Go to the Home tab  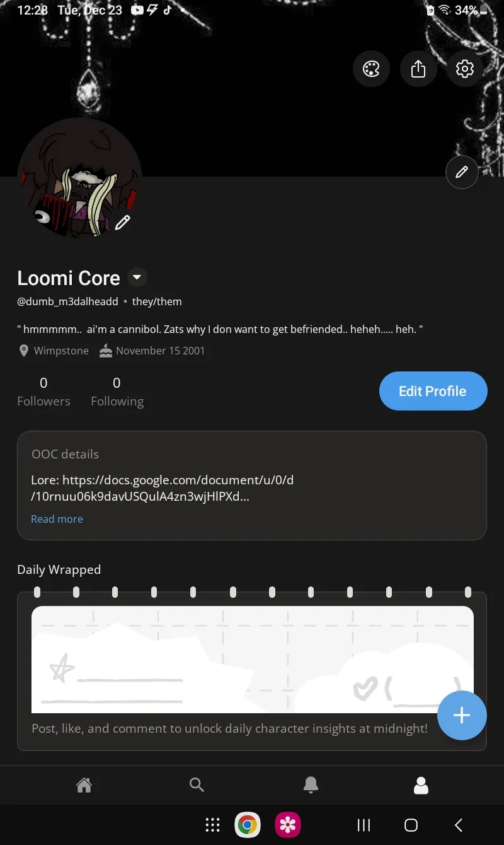pos(84,785)
